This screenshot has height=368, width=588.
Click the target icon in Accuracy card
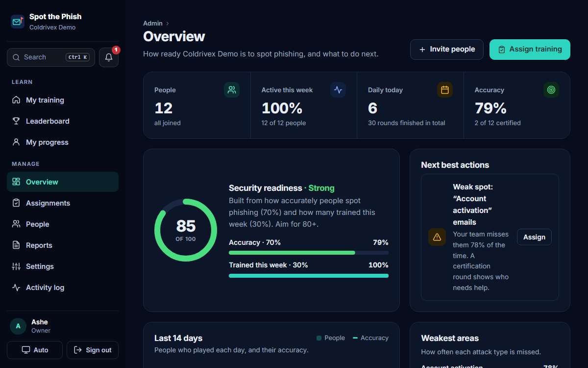[551, 90]
